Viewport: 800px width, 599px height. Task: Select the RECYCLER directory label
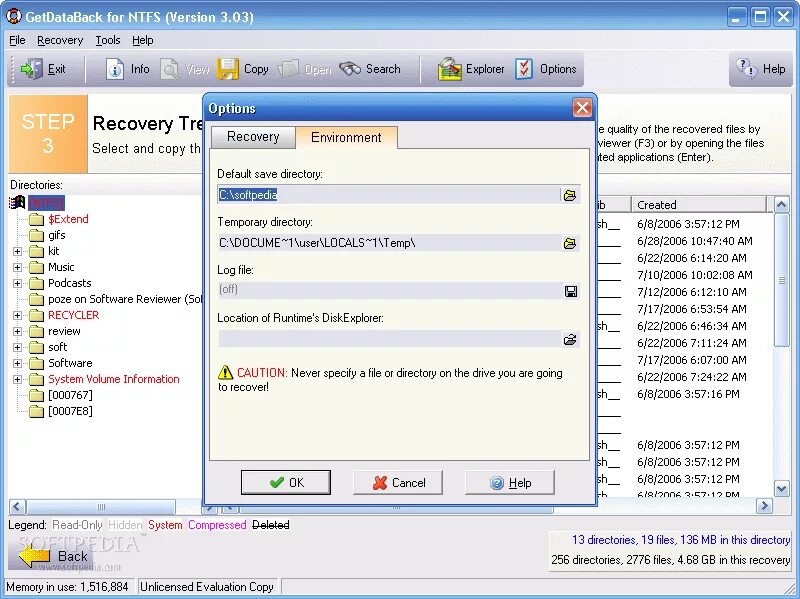[x=73, y=315]
